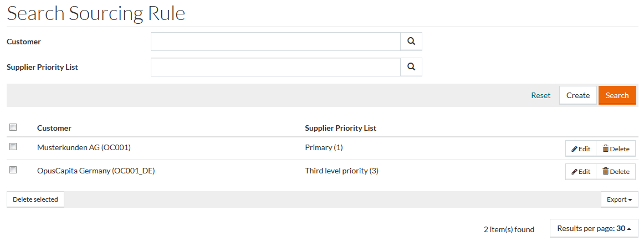
Task: Expand the Results per page selector
Action: pos(594,228)
